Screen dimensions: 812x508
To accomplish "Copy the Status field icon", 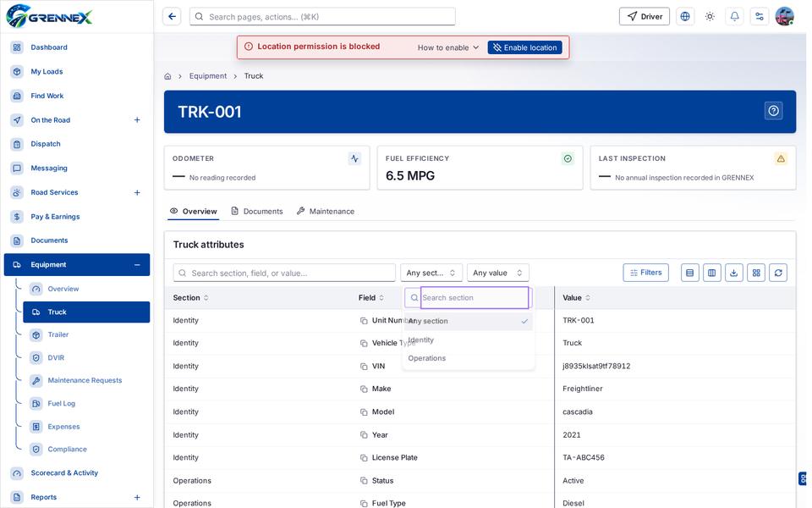I will click(x=364, y=481).
